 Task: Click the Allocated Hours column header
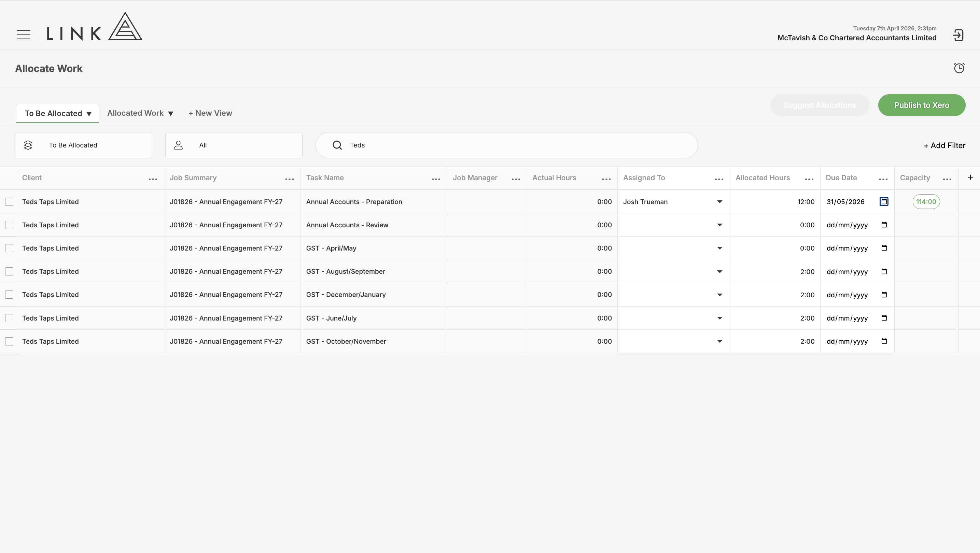pos(762,178)
